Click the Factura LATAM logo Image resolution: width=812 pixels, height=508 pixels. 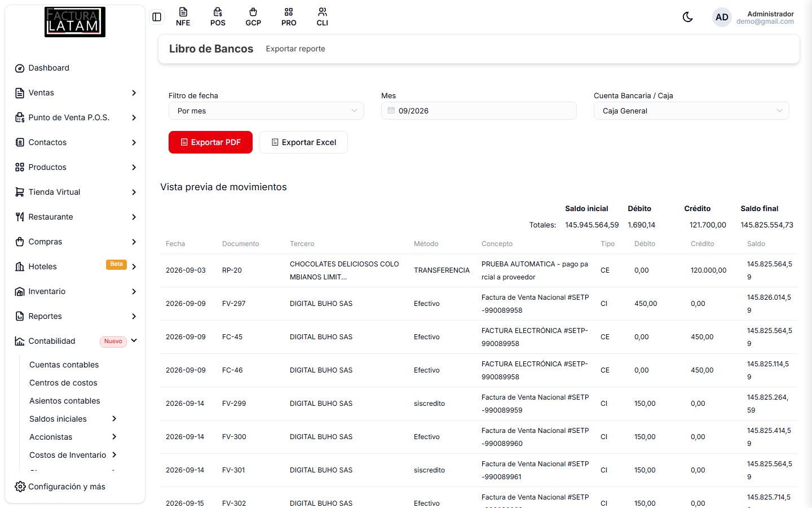pyautogui.click(x=75, y=22)
